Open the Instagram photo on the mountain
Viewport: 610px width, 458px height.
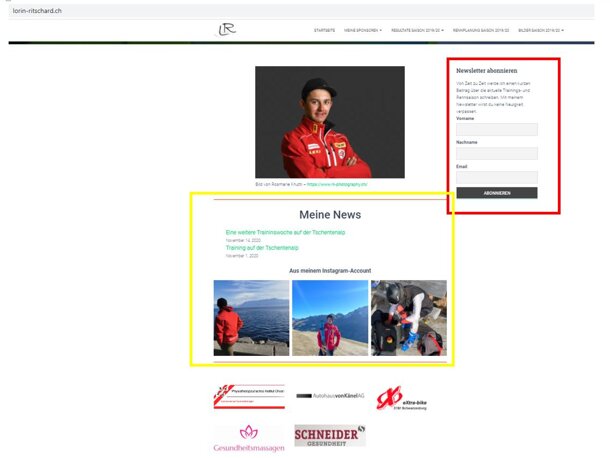tap(330, 318)
